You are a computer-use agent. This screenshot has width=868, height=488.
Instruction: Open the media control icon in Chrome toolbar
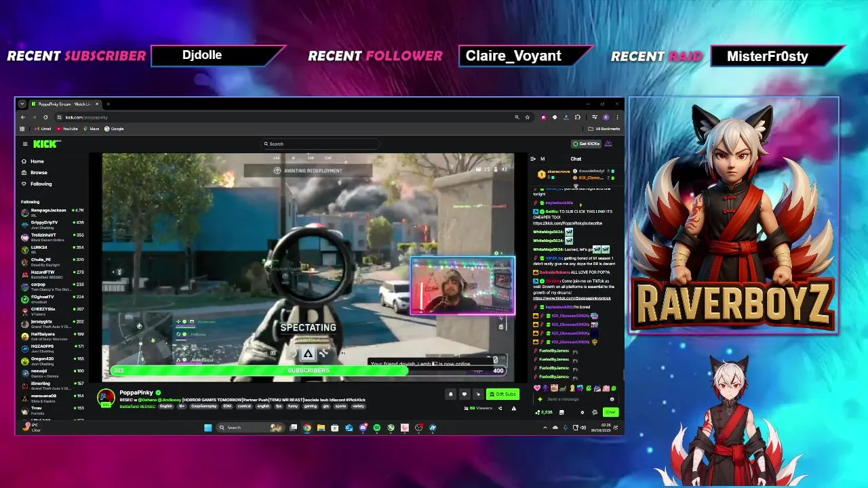tap(595, 117)
